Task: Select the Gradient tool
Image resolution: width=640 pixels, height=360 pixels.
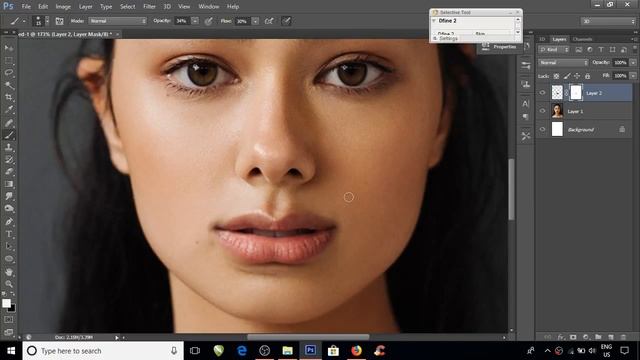Action: click(9, 184)
